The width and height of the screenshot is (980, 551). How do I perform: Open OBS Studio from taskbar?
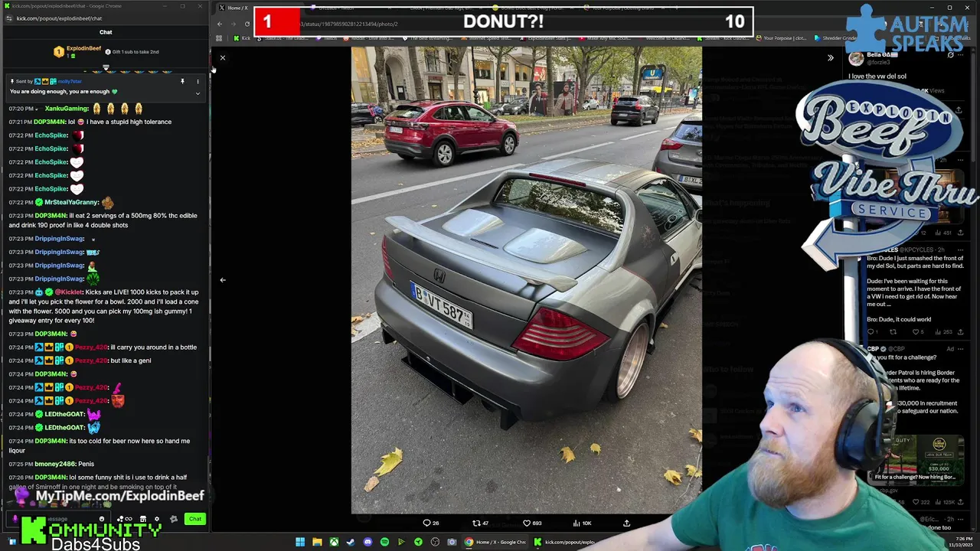[x=435, y=542]
